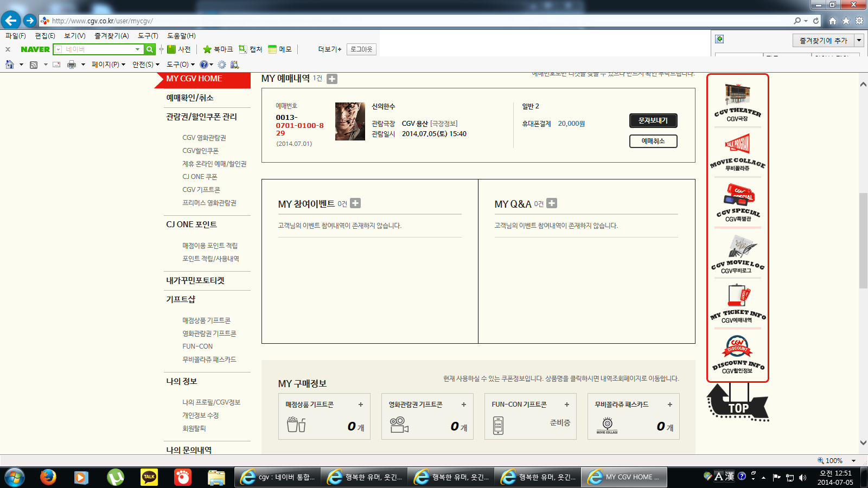
Task: Open the 즐겨찾기(A) menu
Action: pyautogui.click(x=112, y=36)
